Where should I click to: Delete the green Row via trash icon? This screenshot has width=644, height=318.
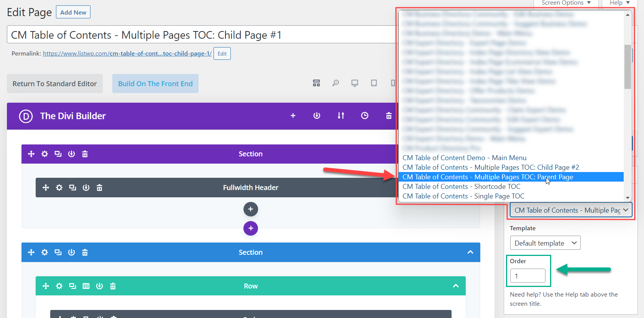pyautogui.click(x=113, y=286)
